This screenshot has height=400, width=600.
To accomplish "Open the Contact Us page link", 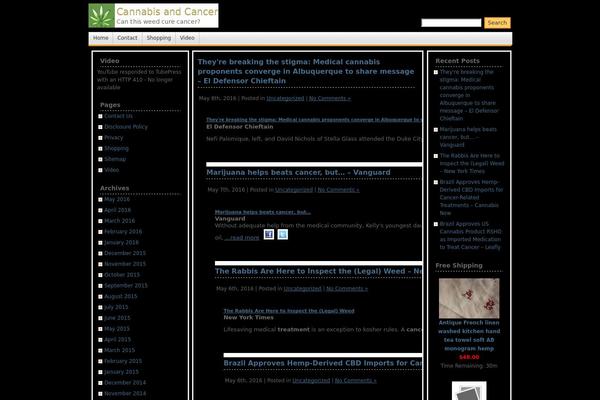I will [x=118, y=116].
